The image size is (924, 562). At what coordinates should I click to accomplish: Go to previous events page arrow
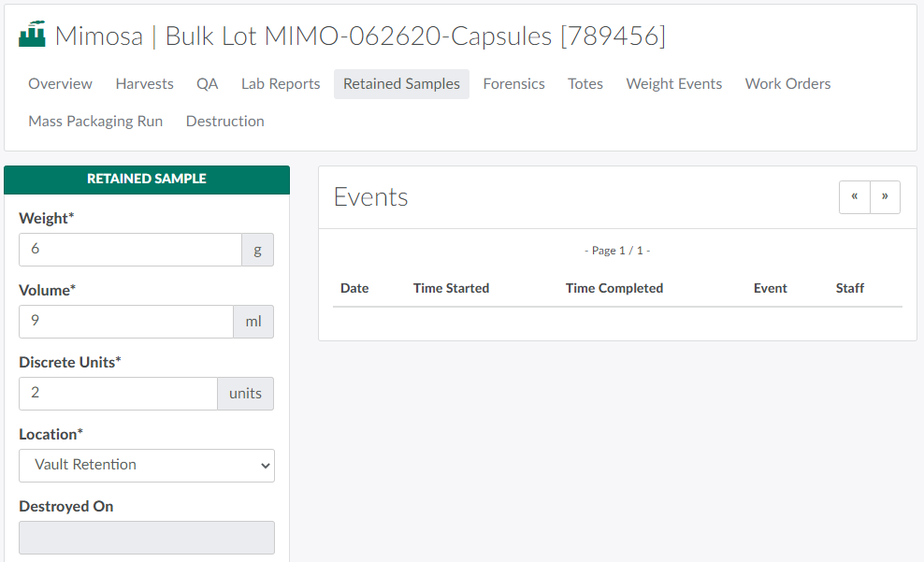point(854,197)
